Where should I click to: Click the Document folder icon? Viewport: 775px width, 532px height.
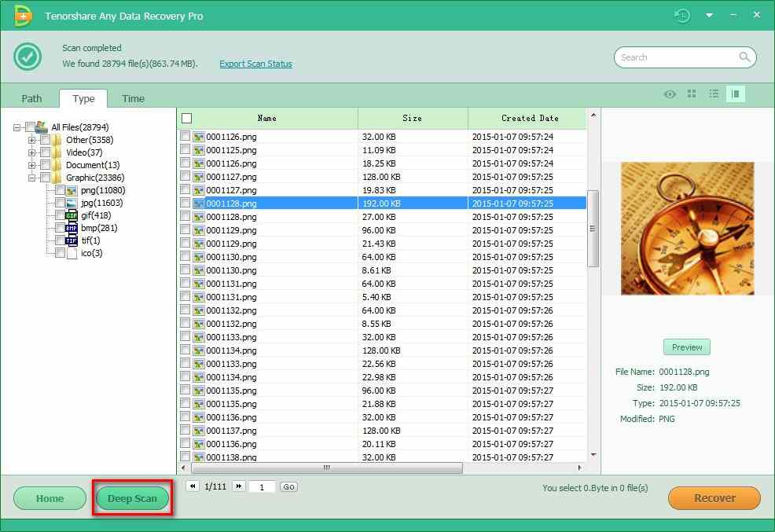[x=57, y=165]
